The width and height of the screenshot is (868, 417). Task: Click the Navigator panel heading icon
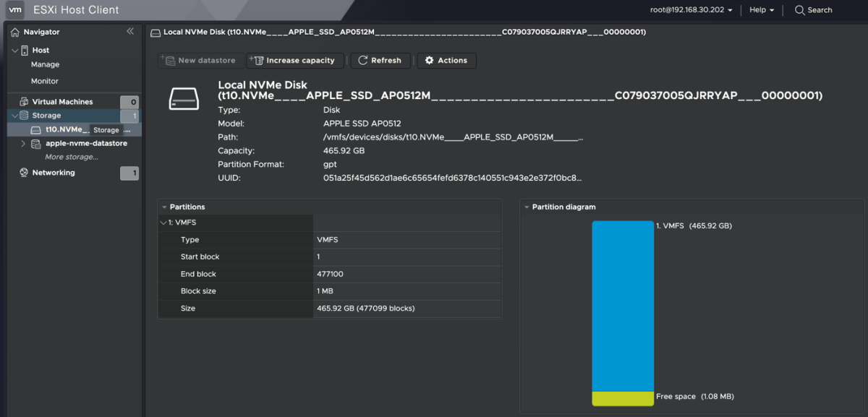coord(15,32)
